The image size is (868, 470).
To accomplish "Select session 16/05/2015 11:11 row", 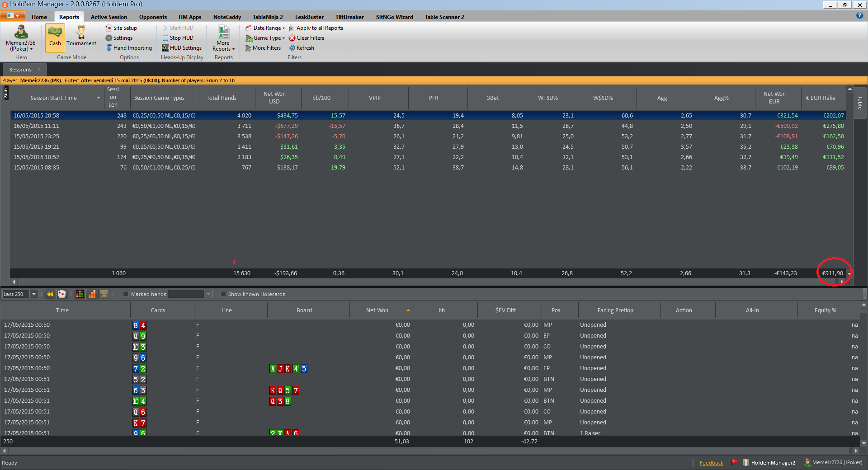I will 429,126.
